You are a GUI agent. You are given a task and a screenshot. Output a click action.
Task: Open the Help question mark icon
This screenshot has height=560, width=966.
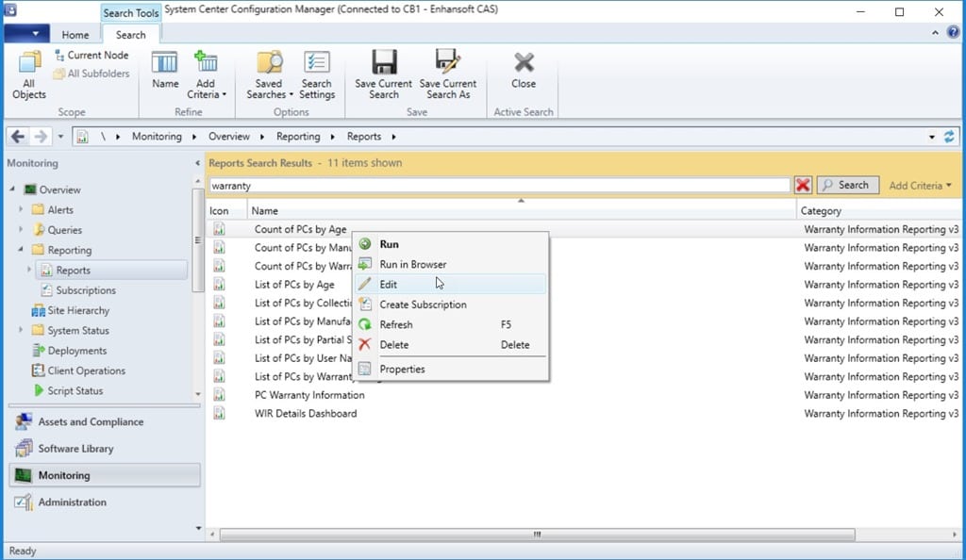point(954,33)
